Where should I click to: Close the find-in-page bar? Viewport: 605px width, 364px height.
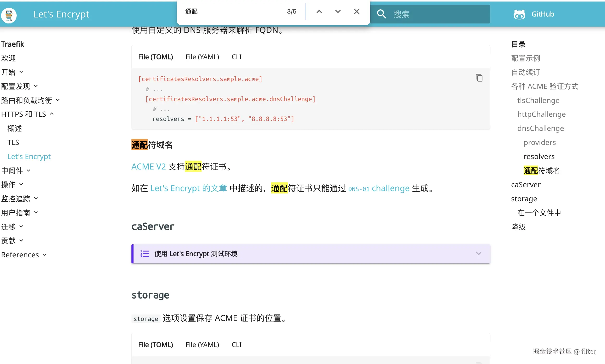tap(356, 11)
